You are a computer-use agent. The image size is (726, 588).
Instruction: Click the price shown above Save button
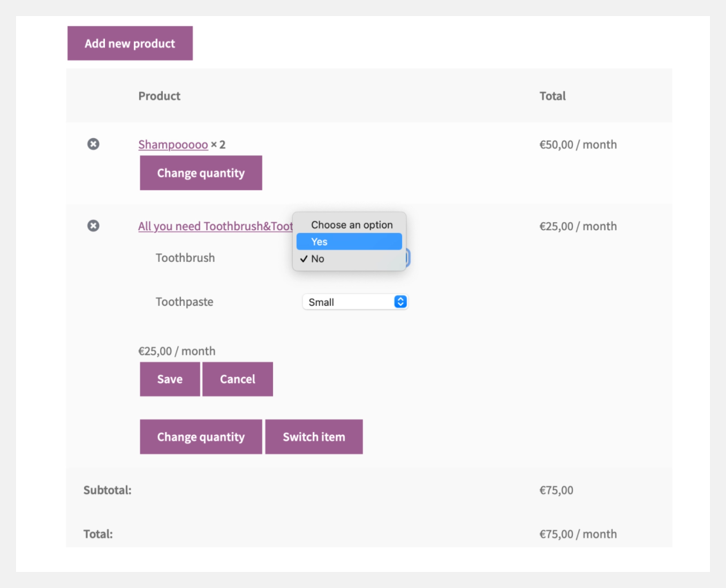[x=177, y=351]
